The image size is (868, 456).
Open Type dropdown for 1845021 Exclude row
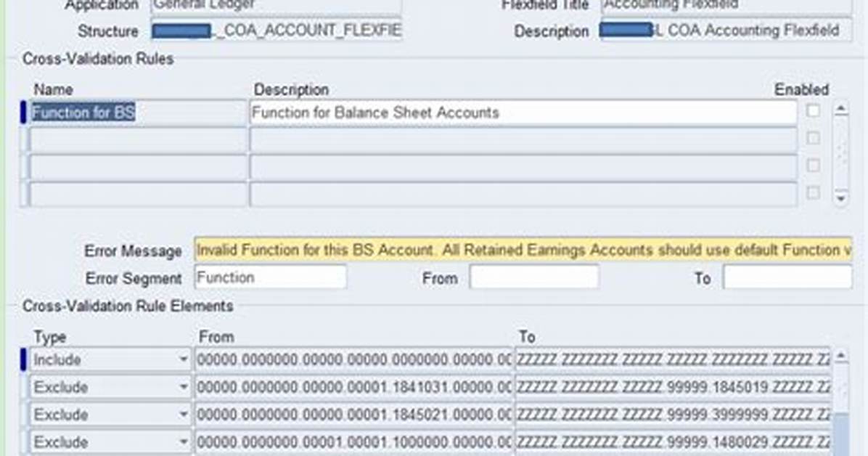pyautogui.click(x=183, y=415)
